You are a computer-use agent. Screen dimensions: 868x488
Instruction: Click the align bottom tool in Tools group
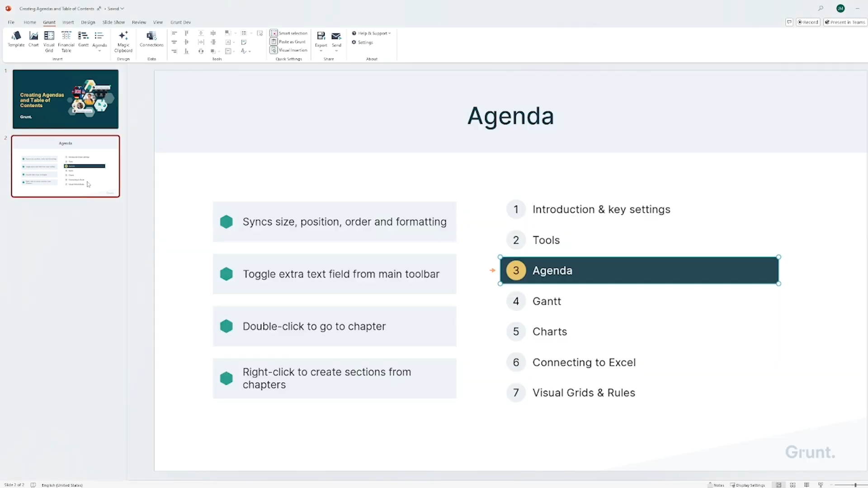point(187,51)
